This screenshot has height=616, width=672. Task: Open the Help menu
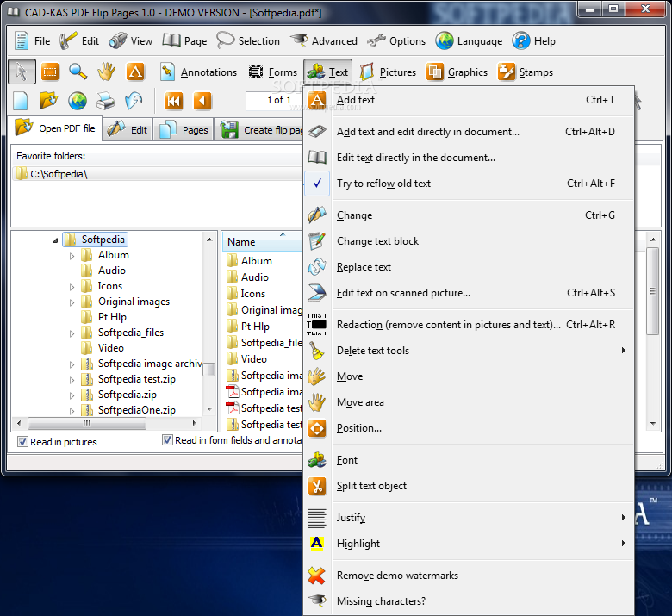(534, 41)
